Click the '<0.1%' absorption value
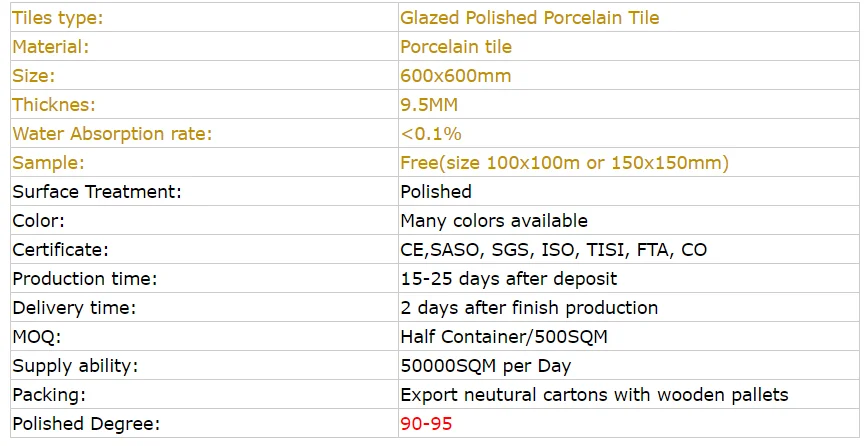Viewport: 866px width, 446px height. tap(430, 134)
